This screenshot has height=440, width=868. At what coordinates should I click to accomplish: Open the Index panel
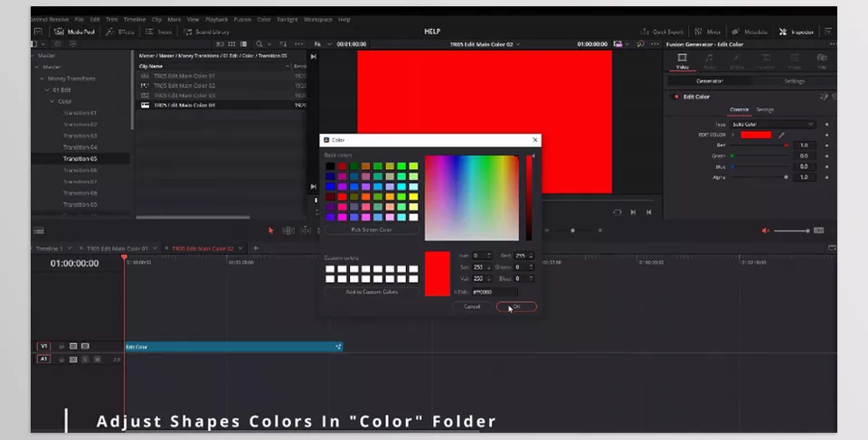tap(159, 33)
